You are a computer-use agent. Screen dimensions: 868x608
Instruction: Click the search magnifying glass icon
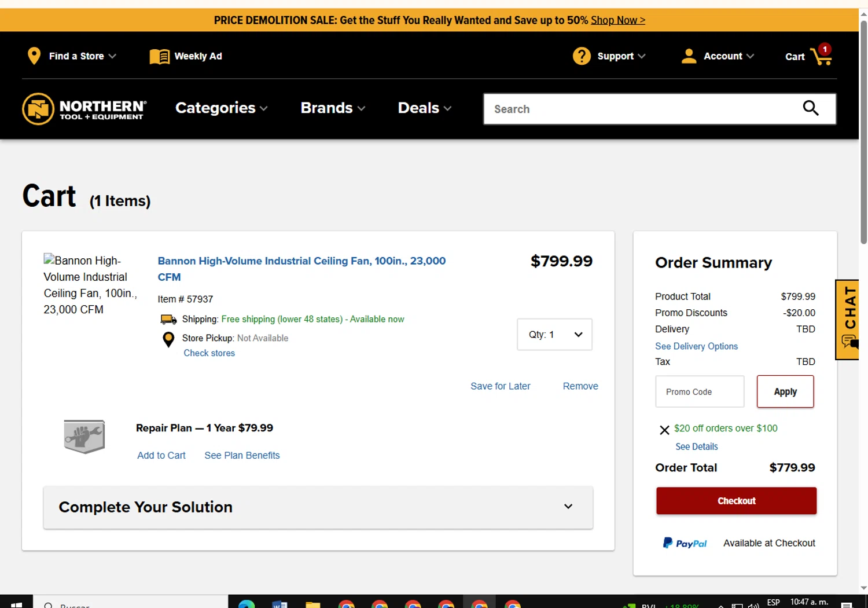pos(811,108)
